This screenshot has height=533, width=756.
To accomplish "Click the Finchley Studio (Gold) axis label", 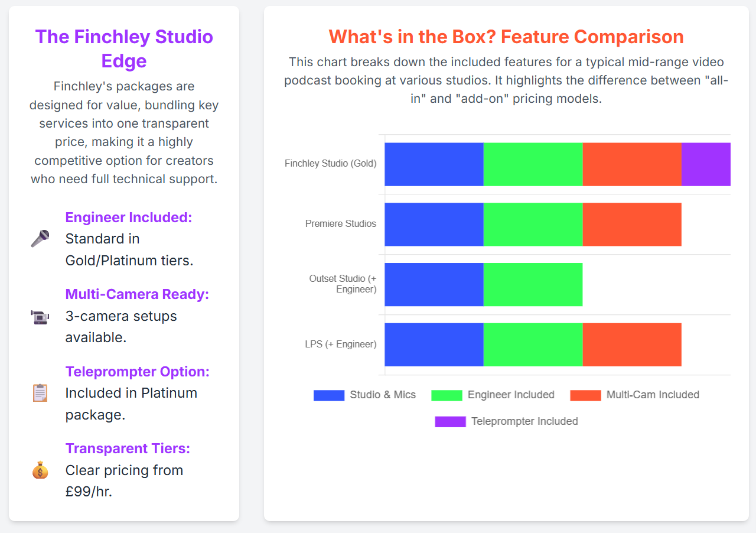I will pos(330,164).
